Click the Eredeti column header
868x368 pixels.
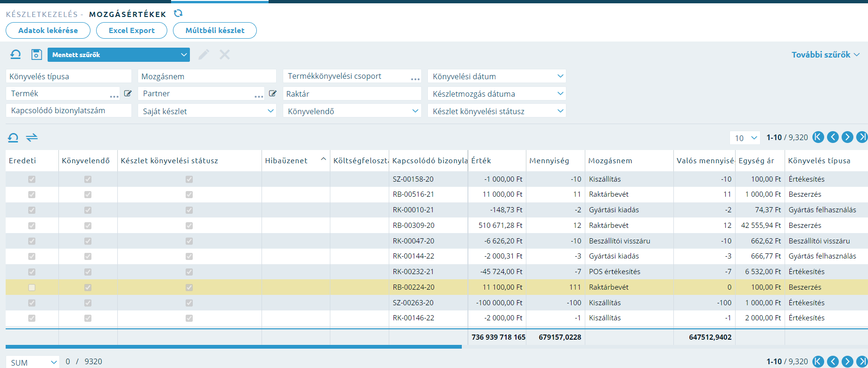point(32,160)
